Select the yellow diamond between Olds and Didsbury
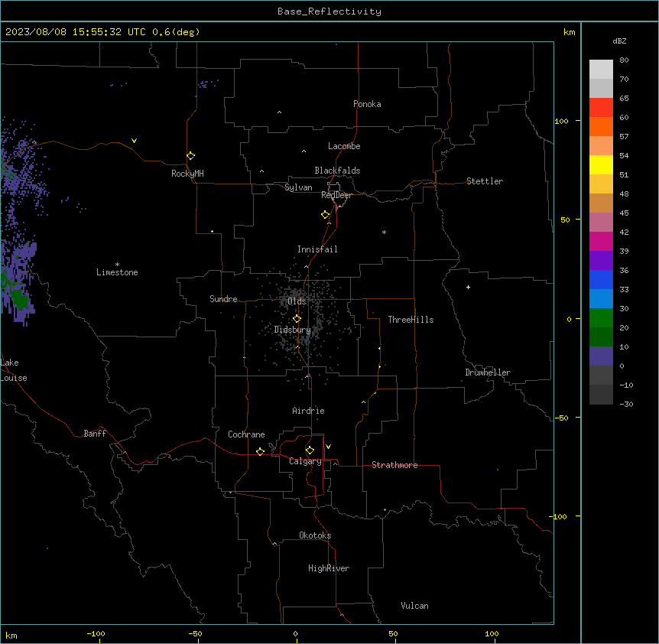Viewport: 659px width, 644px height. (x=297, y=319)
